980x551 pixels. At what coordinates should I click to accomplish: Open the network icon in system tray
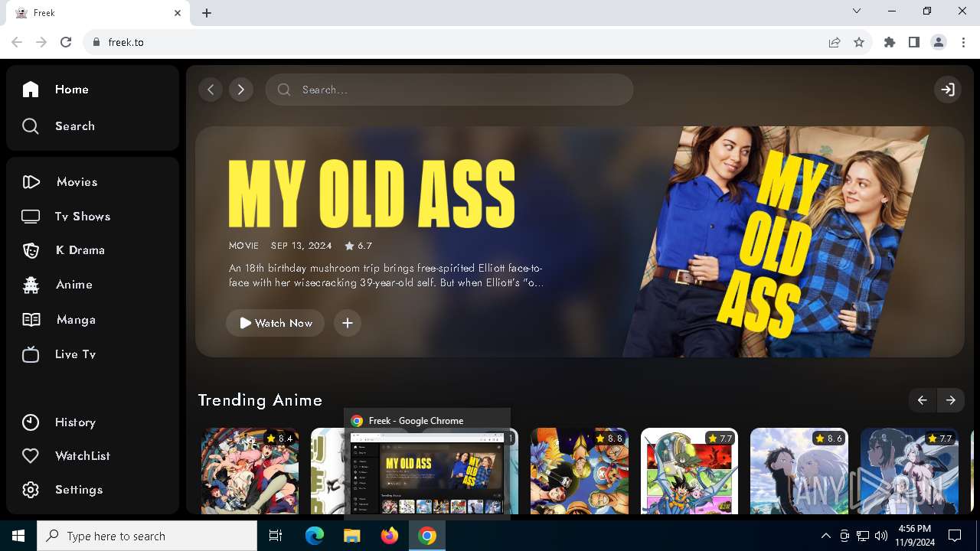pyautogui.click(x=863, y=536)
